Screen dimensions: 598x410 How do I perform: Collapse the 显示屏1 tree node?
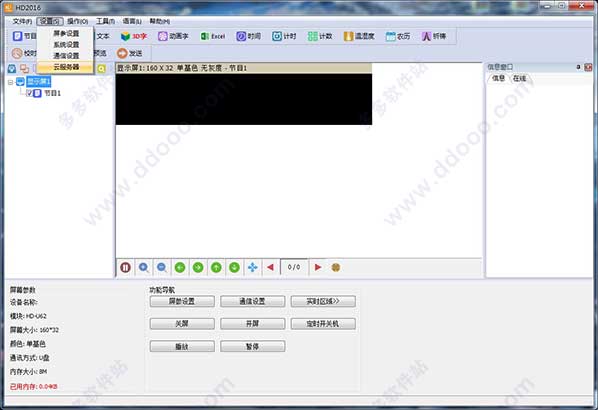(x=11, y=82)
